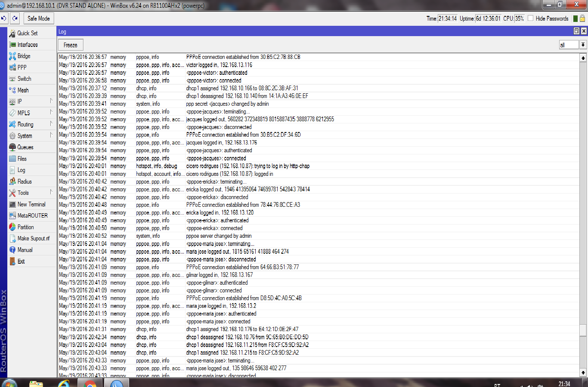Select row 'pppoe server changed by admin'
This screenshot has height=387, width=588.
(x=319, y=236)
